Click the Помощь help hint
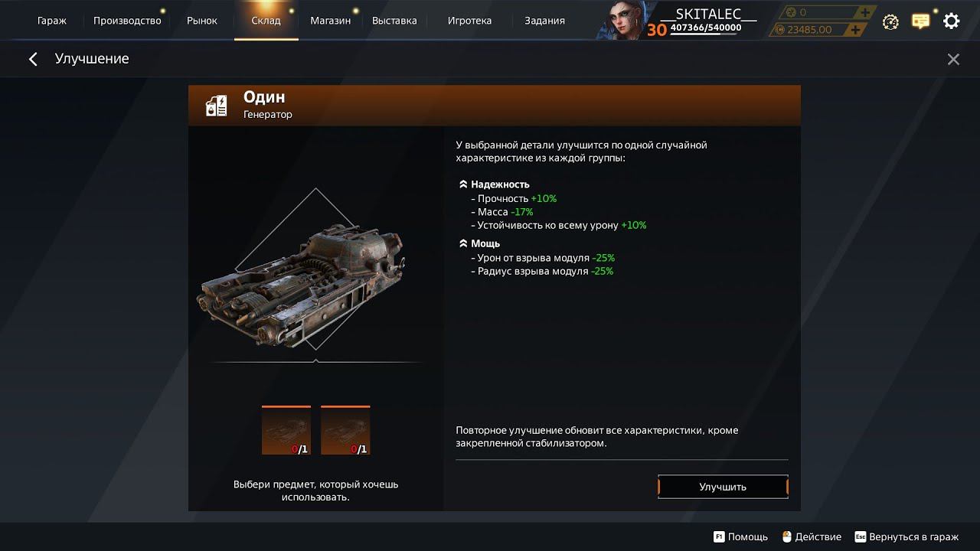Image resolution: width=980 pixels, height=551 pixels. (x=740, y=537)
